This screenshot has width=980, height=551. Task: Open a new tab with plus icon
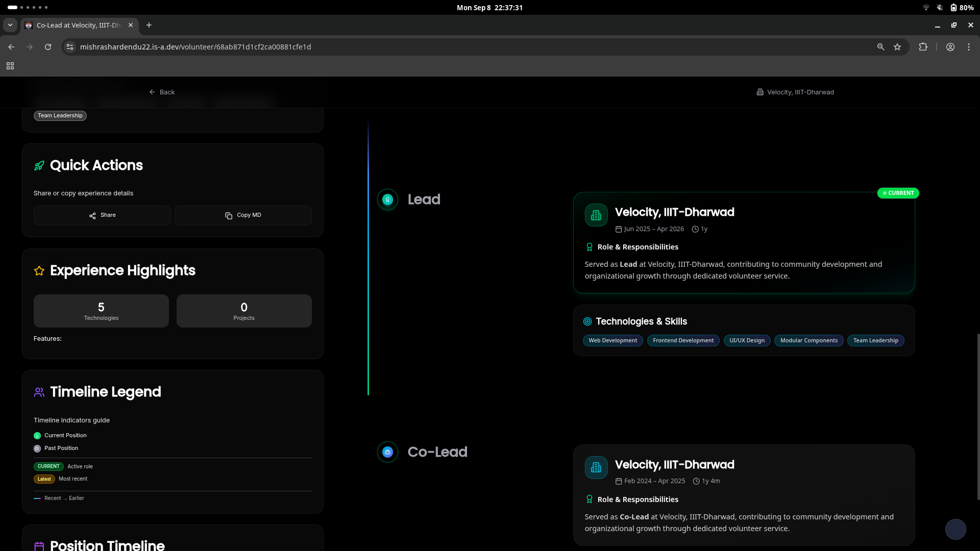(149, 25)
